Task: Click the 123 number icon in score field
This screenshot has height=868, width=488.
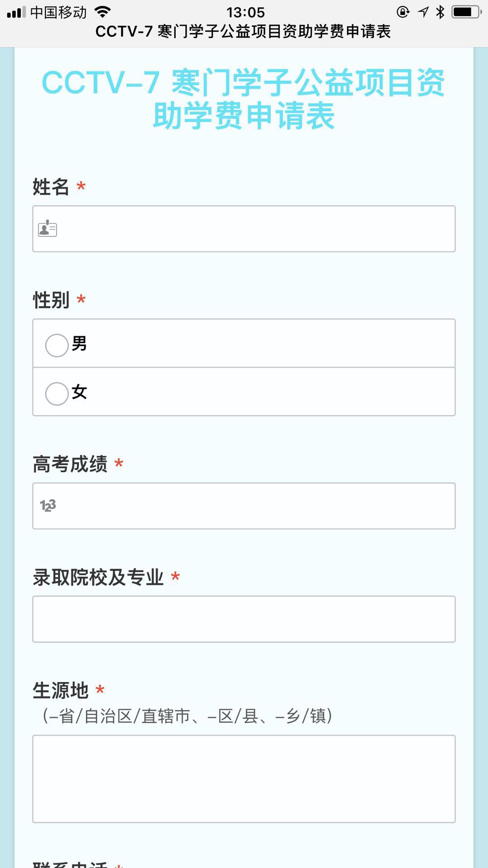Action: [48, 505]
